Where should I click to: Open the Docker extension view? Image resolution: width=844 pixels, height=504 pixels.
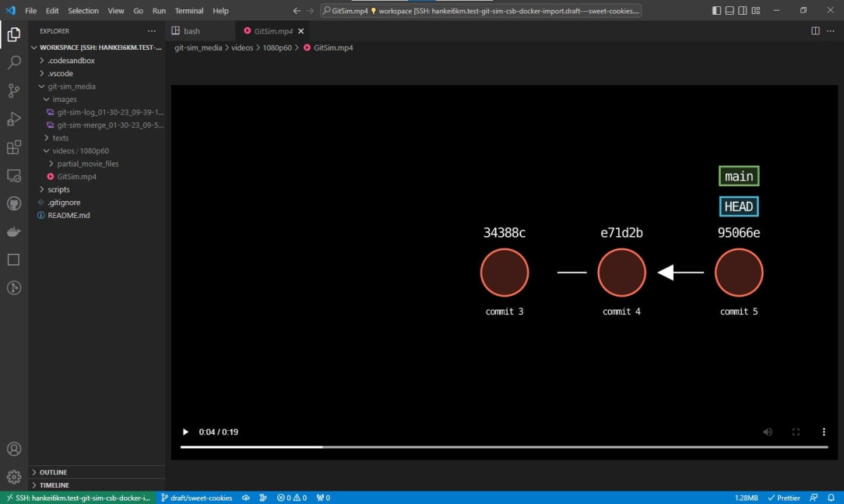coord(14,231)
